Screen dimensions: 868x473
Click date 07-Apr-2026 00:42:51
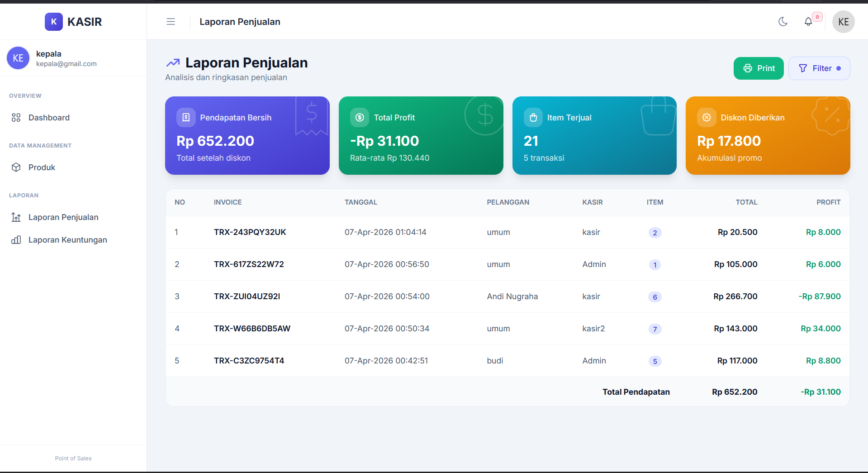386,361
